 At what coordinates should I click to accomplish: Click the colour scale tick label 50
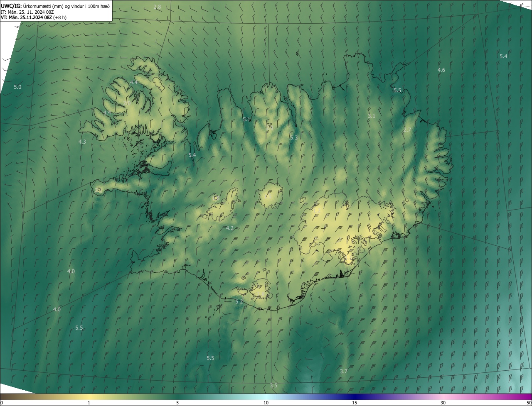coord(529,403)
